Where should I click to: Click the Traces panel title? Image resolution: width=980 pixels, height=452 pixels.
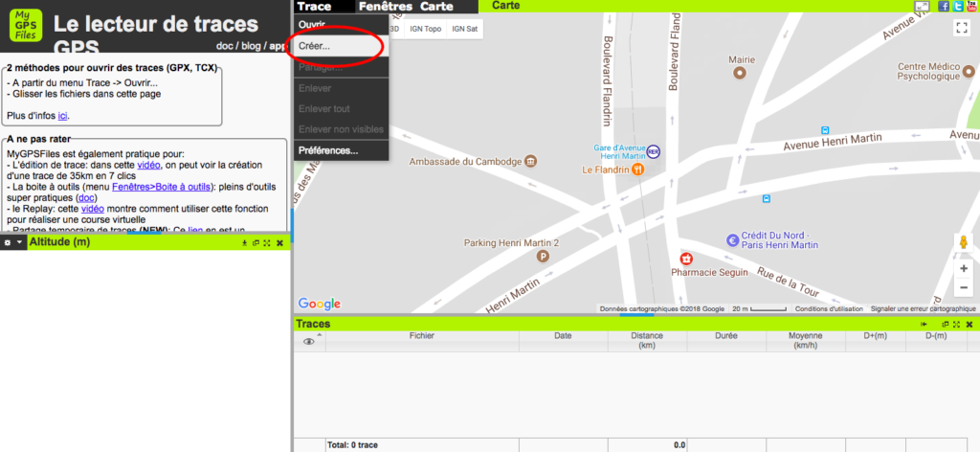pyautogui.click(x=313, y=324)
